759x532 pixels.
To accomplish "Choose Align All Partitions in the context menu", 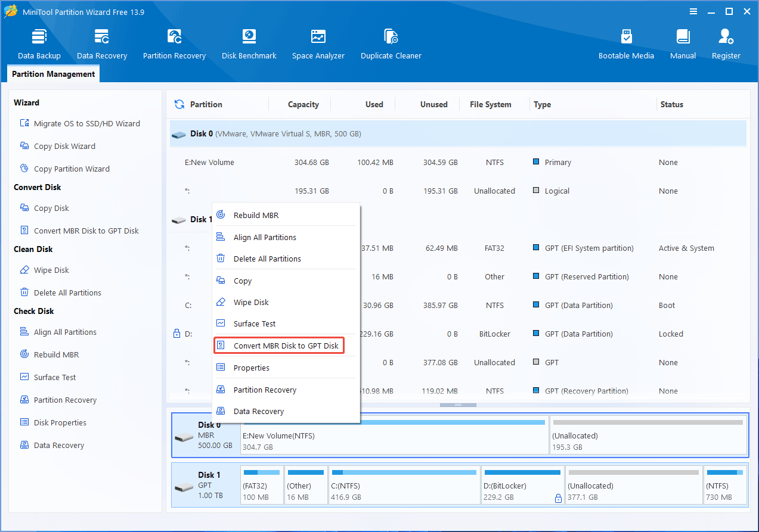I will (x=286, y=237).
